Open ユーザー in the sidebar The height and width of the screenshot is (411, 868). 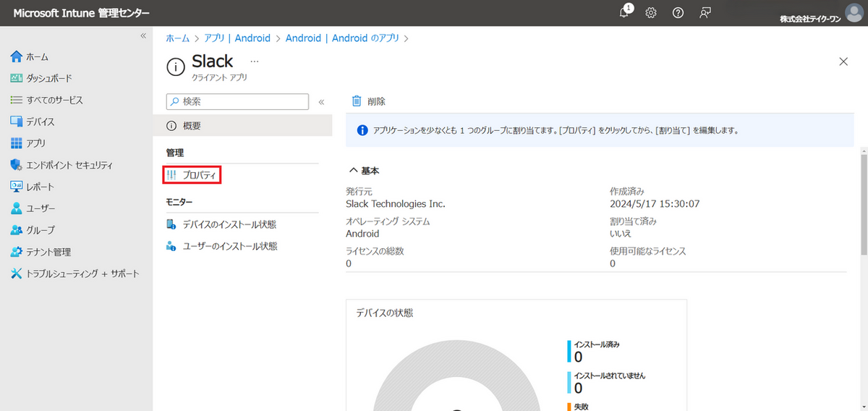point(33,208)
